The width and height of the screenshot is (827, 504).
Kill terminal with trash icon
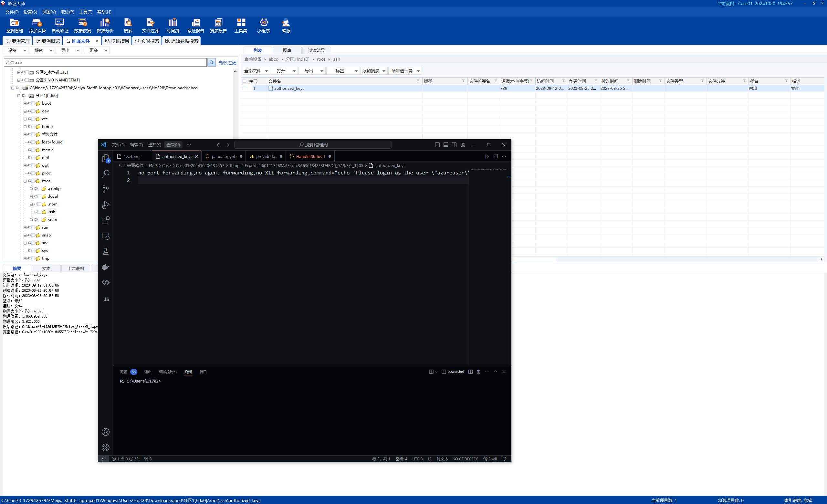click(479, 372)
